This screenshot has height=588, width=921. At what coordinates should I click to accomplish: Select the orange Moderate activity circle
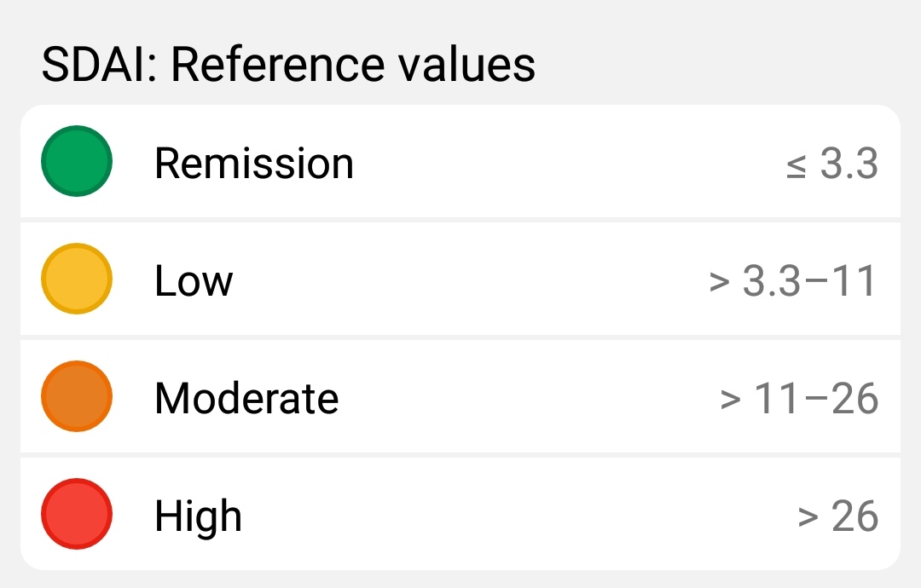(x=77, y=396)
